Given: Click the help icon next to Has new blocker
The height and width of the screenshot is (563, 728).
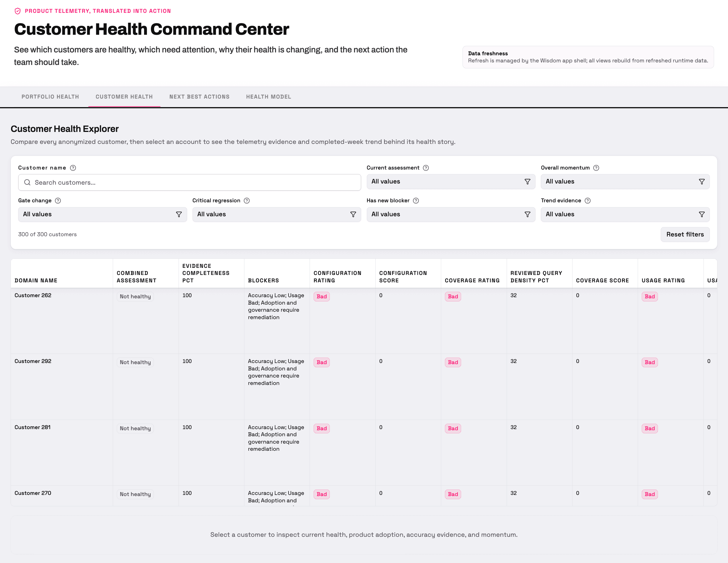Looking at the screenshot, I should tap(416, 201).
